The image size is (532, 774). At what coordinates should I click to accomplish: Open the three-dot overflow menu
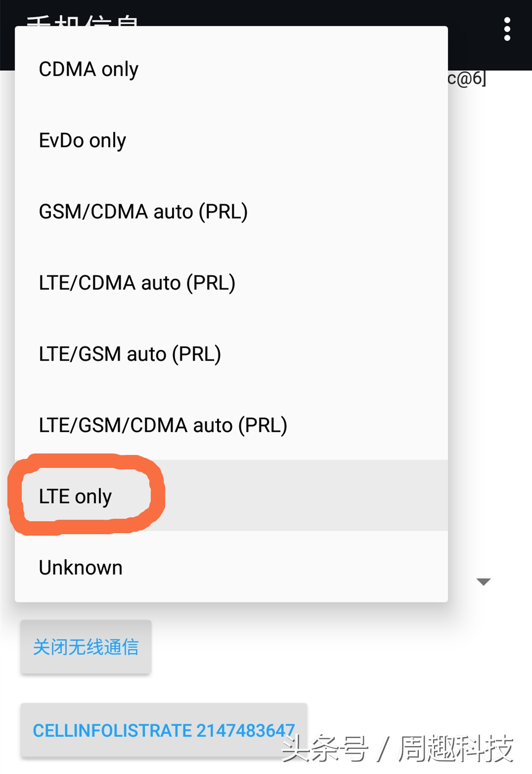pos(507,30)
